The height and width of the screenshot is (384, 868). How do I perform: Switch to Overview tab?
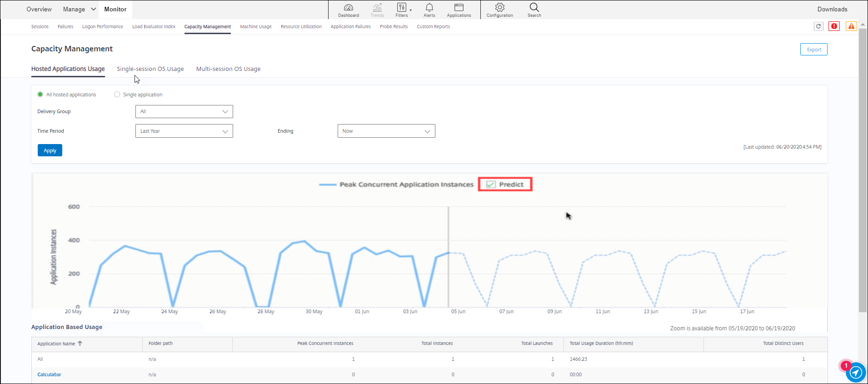coord(39,9)
